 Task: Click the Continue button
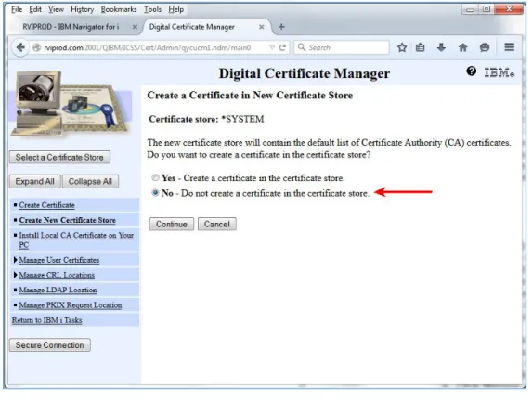(172, 224)
